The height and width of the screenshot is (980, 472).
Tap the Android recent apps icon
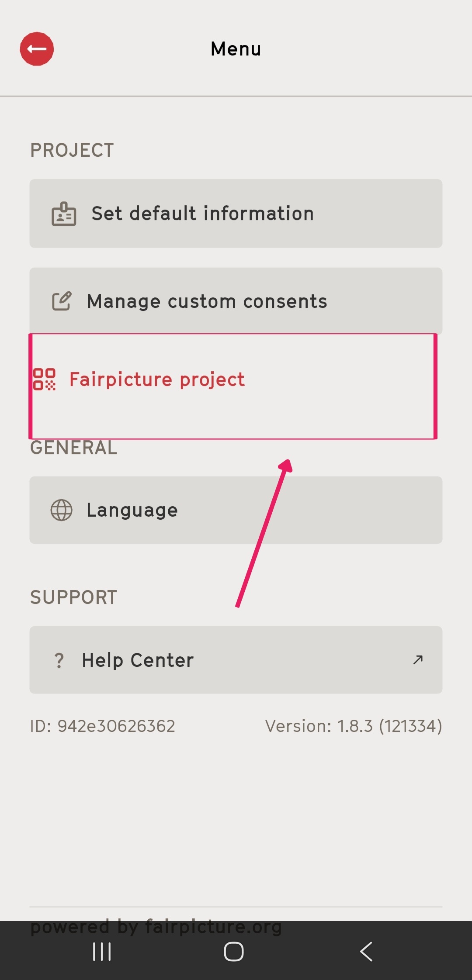(x=102, y=951)
